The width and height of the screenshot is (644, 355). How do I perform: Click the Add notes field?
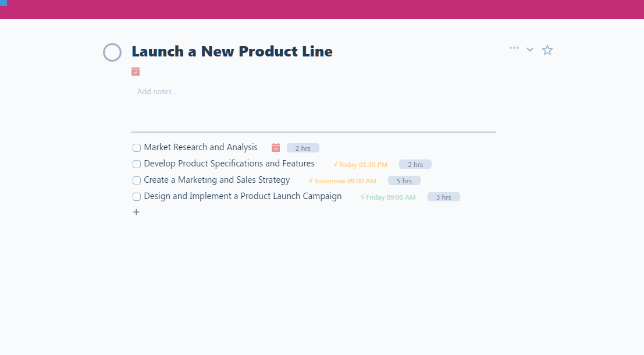tap(157, 91)
